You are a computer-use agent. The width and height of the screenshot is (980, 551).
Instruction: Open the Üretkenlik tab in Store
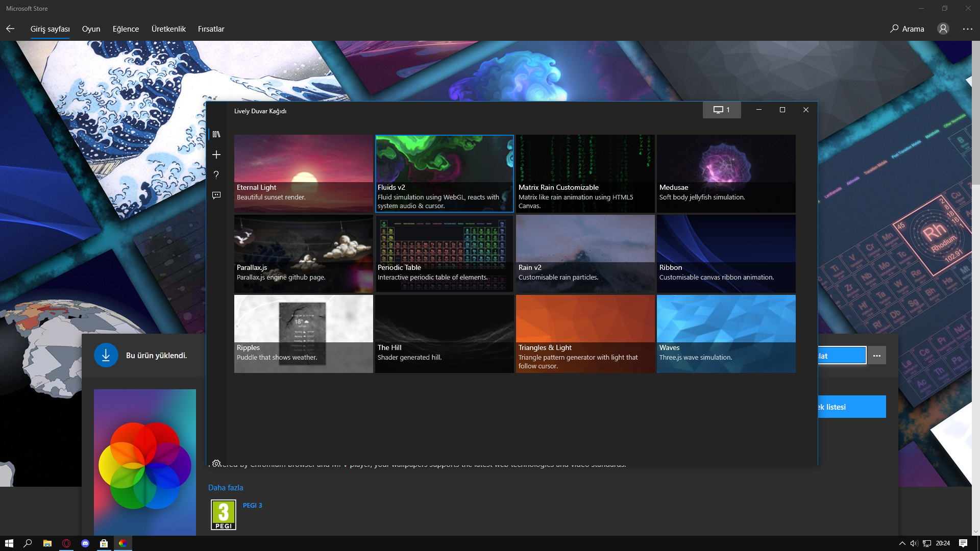tap(168, 29)
